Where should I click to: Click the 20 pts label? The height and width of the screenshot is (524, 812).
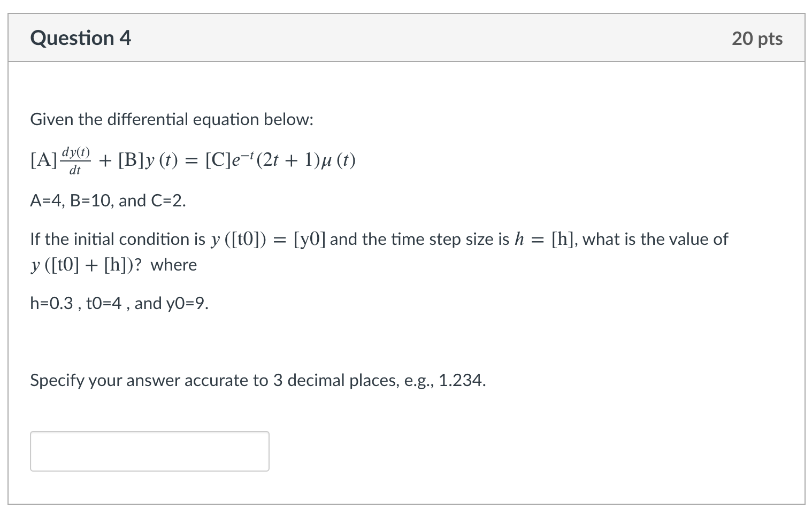(756, 38)
